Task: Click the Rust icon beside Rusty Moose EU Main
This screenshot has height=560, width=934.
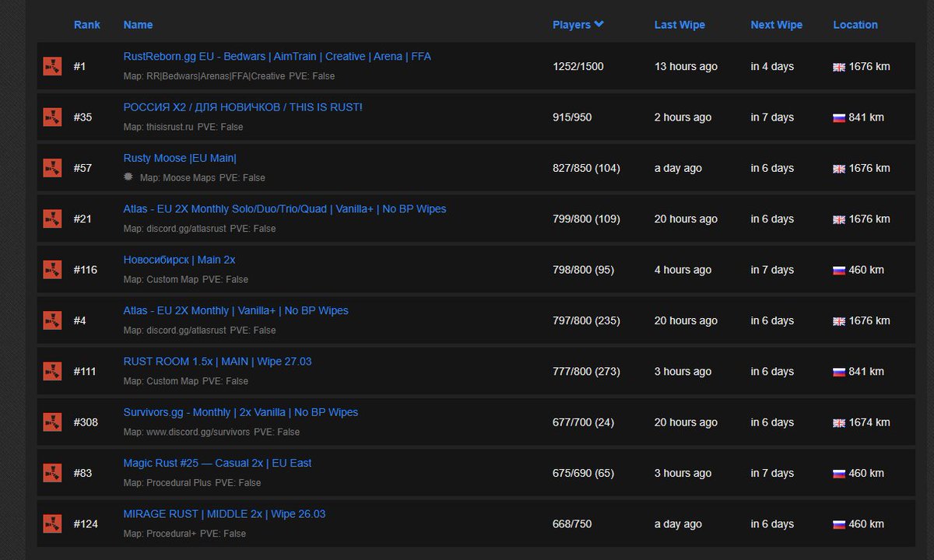Action: coord(52,168)
